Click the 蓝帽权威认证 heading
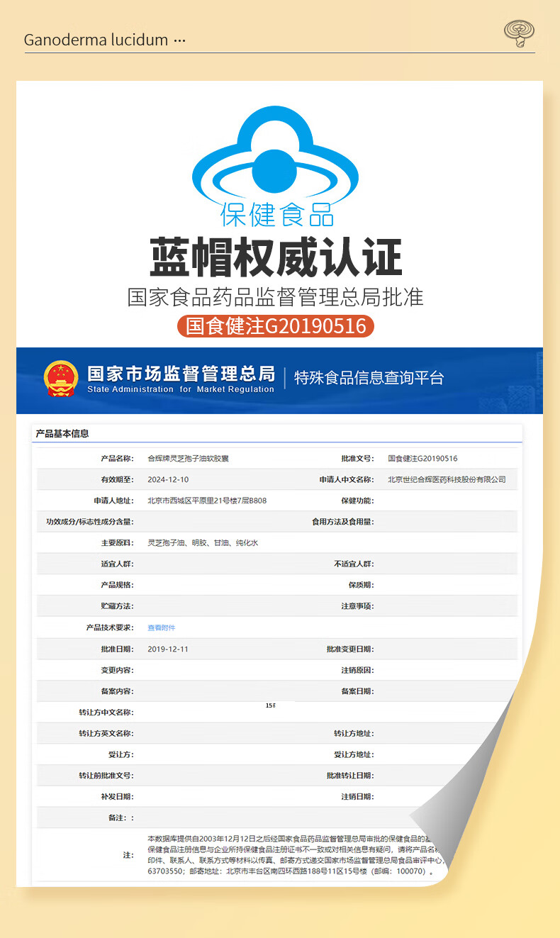The width and height of the screenshot is (560, 938). pos(276,257)
